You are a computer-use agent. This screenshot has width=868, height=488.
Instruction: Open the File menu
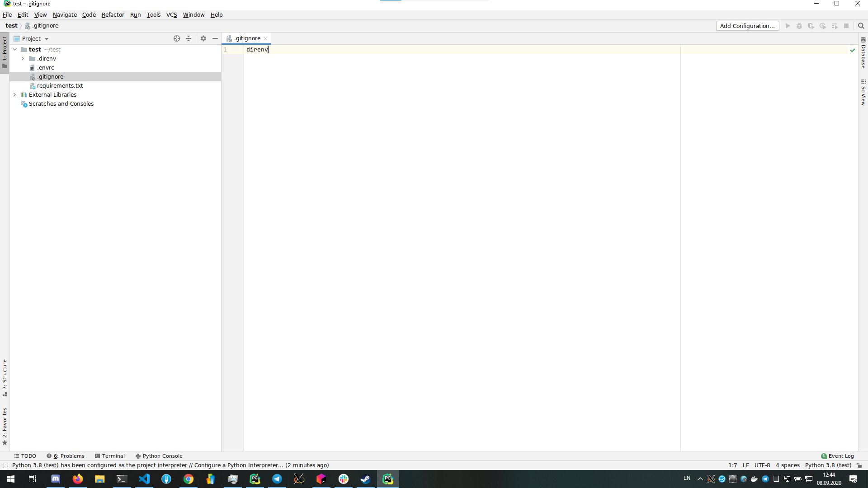click(7, 14)
